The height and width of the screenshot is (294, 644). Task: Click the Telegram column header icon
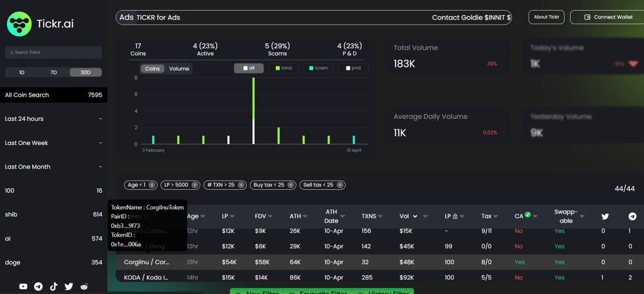point(632,216)
